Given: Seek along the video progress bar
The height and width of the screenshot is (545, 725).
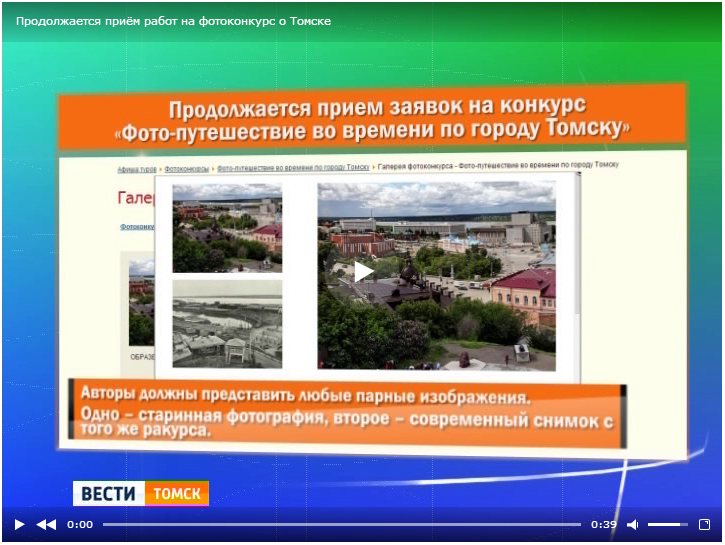Looking at the screenshot, I should (342, 524).
